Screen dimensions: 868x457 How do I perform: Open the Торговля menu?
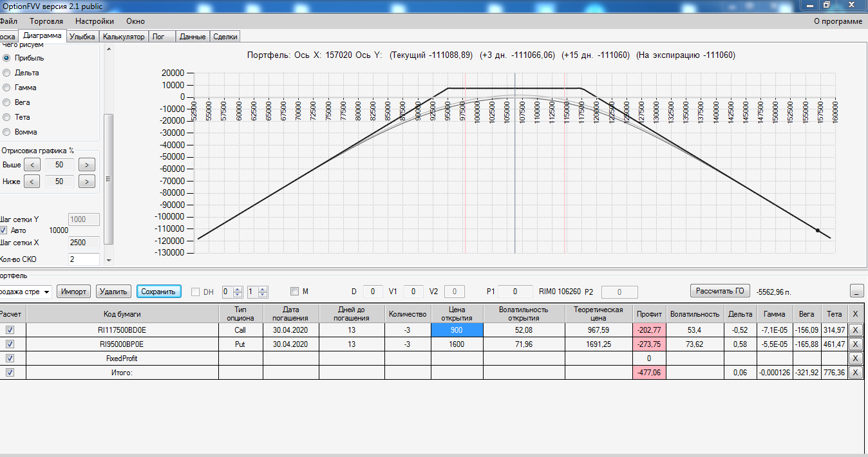click(46, 21)
